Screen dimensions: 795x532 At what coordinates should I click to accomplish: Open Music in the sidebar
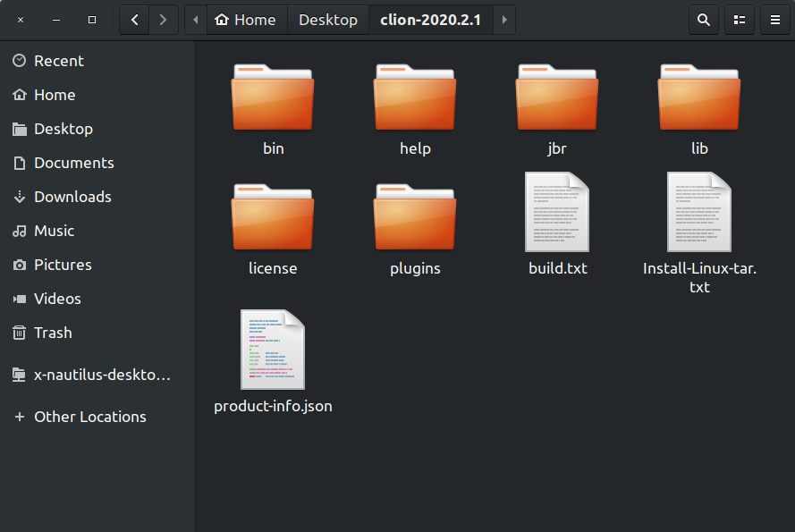[x=97, y=231]
